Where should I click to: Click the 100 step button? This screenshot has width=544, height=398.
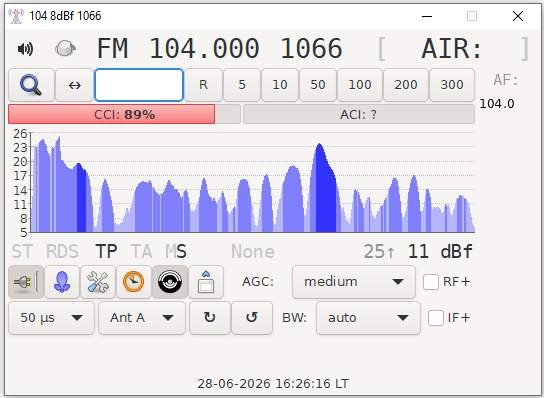coord(360,85)
